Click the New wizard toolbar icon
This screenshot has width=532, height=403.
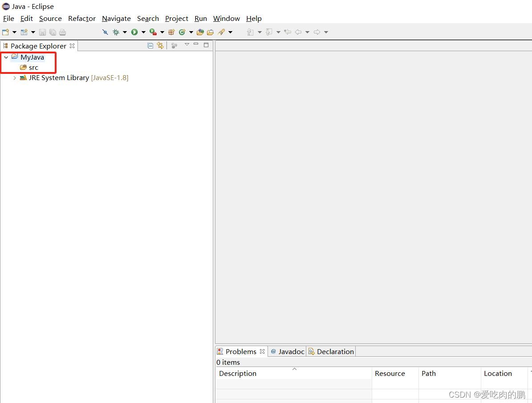tap(5, 32)
